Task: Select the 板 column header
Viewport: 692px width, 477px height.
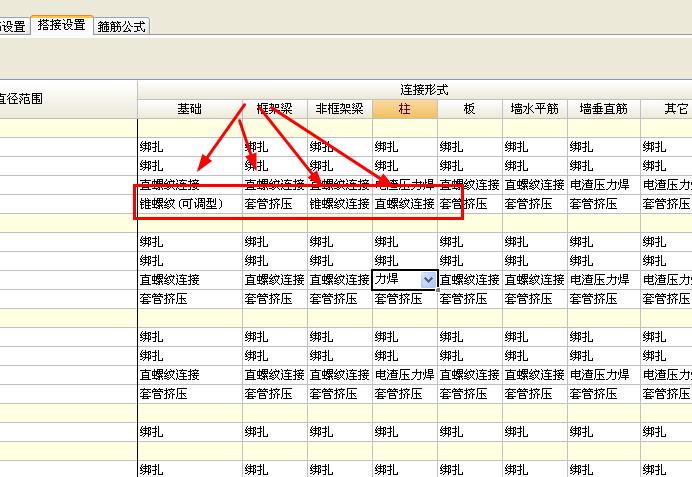Action: point(470,109)
